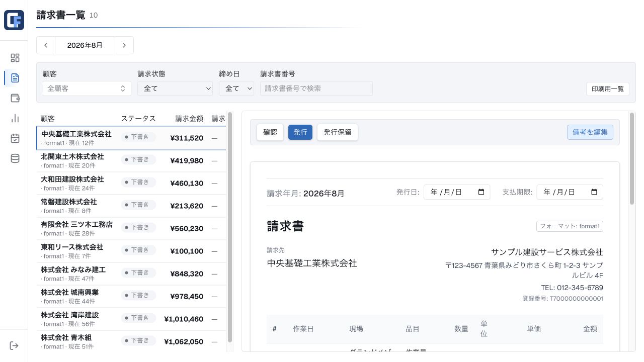This screenshot has width=644, height=362.
Task: Click the ¥419,980 amount cell
Action: [x=187, y=160]
